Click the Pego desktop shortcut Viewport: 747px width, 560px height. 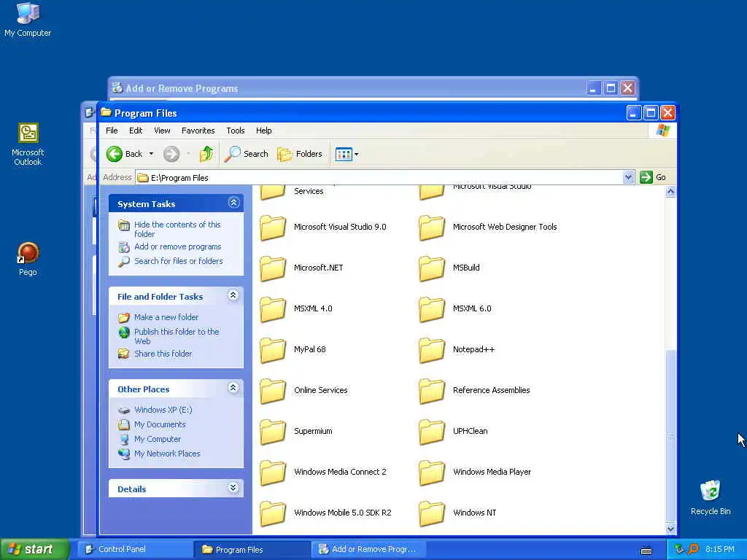pos(28,259)
